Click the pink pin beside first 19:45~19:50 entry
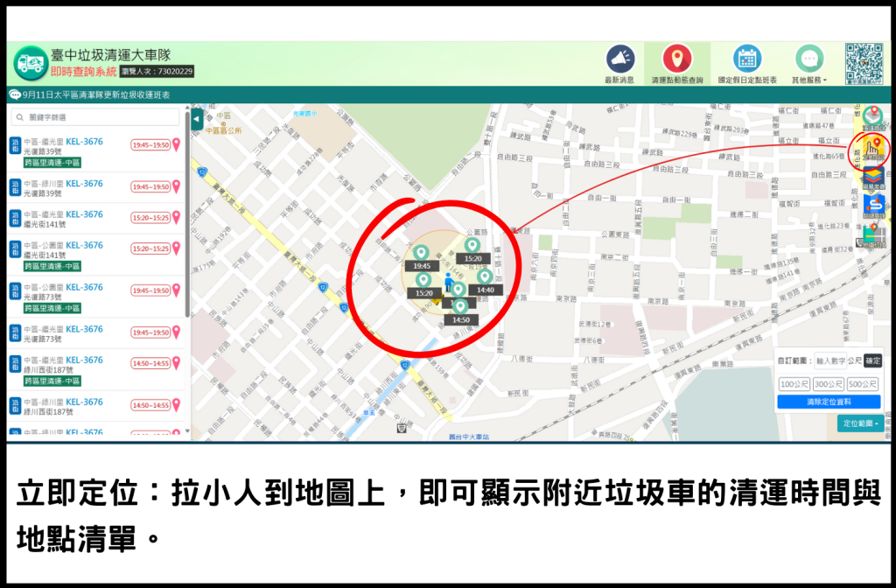 (177, 144)
